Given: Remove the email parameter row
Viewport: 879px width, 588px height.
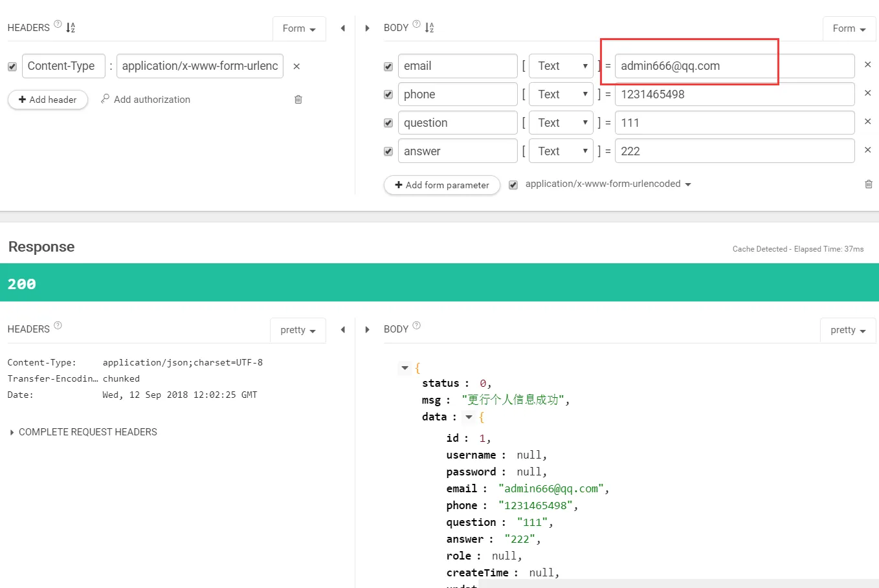Looking at the screenshot, I should pos(868,65).
